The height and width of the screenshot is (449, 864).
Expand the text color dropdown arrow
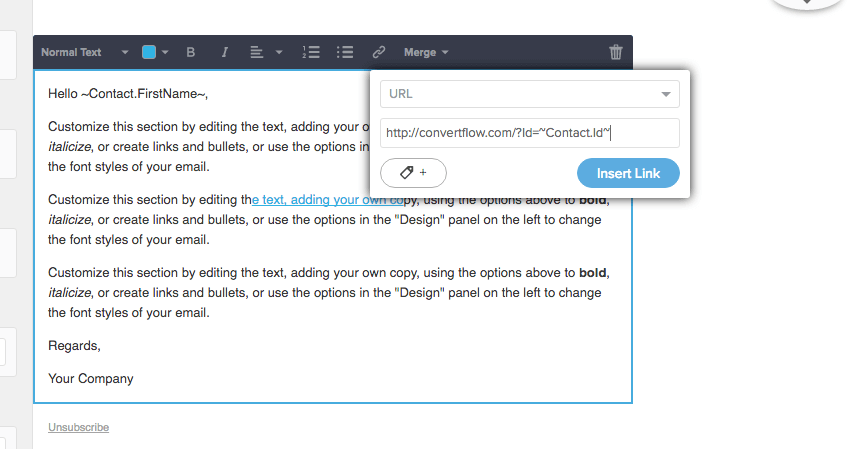[165, 52]
